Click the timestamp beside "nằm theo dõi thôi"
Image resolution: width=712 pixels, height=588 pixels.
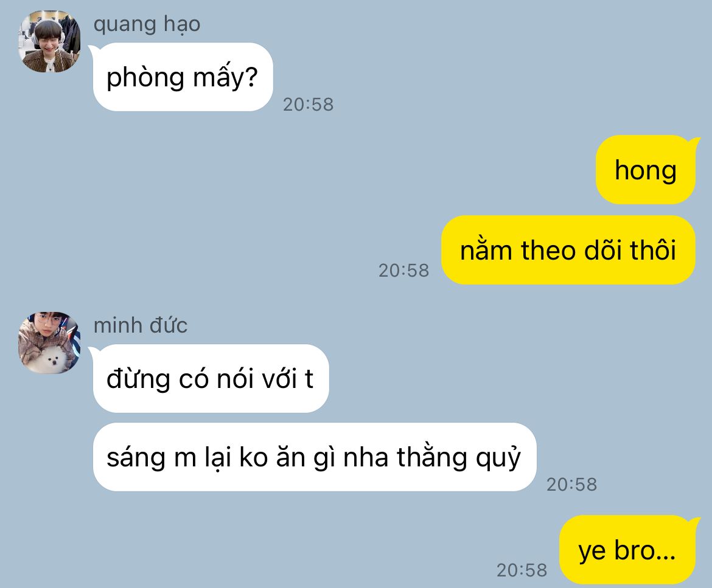coord(403,271)
